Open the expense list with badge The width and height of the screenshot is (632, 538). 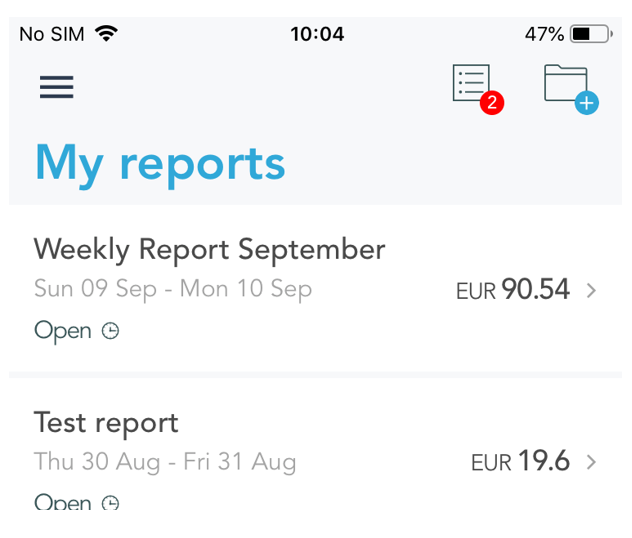[471, 83]
